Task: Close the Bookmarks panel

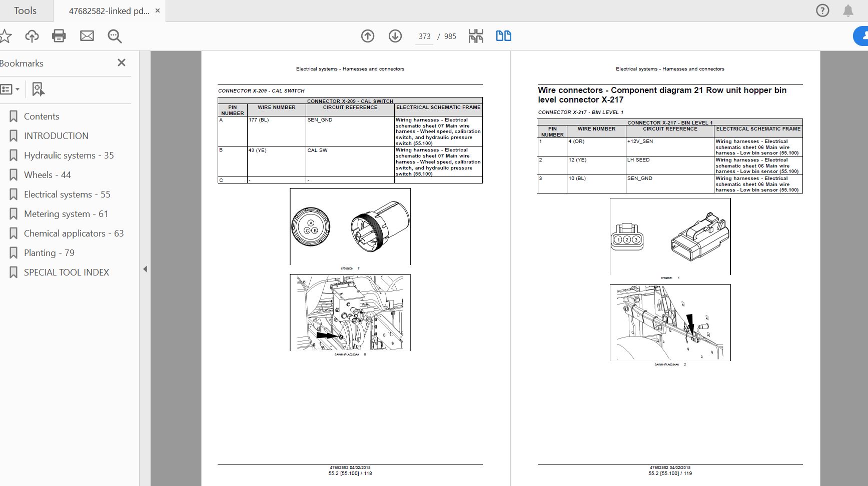Action: tap(121, 62)
